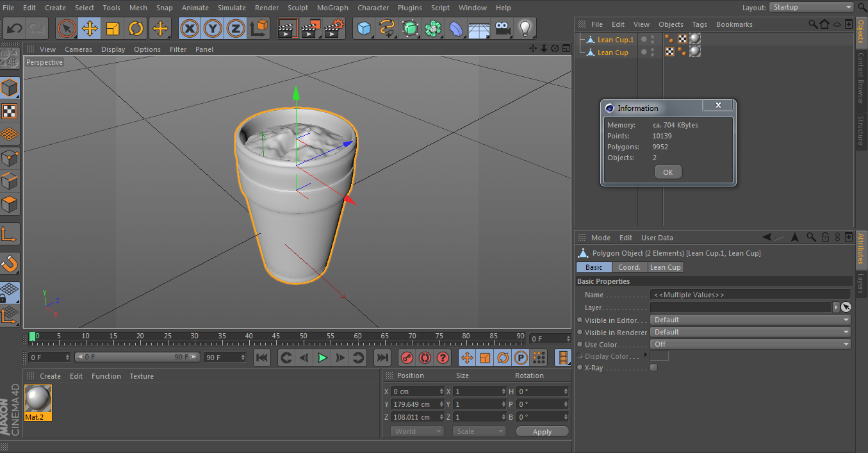This screenshot has width=868, height=453.
Task: Open the Use Color dropdown
Action: click(750, 344)
